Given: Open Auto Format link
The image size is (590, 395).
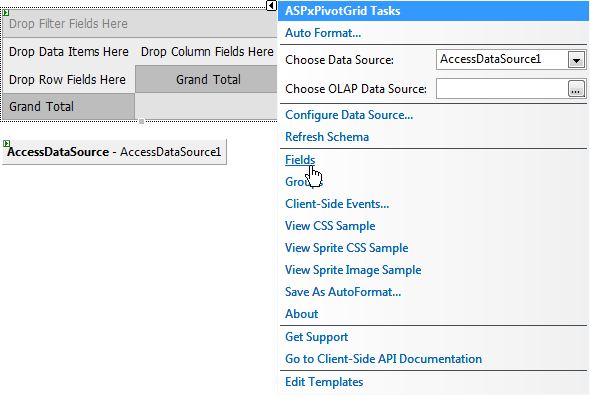Looking at the screenshot, I should click(x=323, y=33).
